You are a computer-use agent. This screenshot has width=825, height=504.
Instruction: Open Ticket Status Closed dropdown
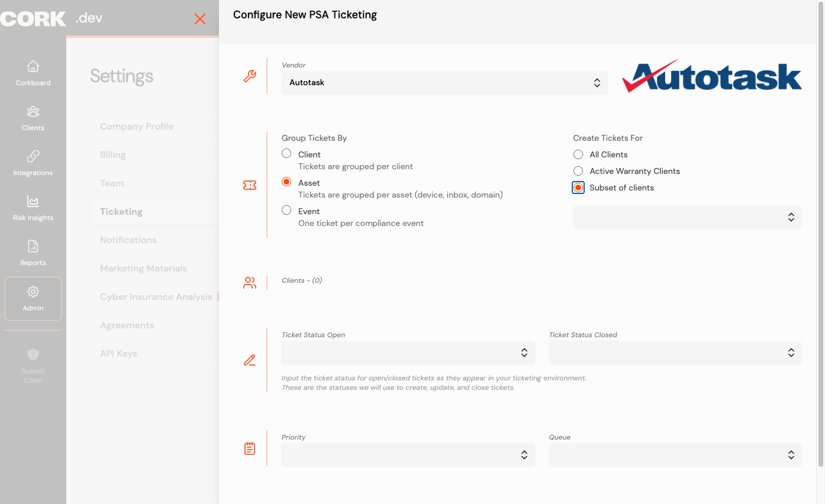[675, 353]
